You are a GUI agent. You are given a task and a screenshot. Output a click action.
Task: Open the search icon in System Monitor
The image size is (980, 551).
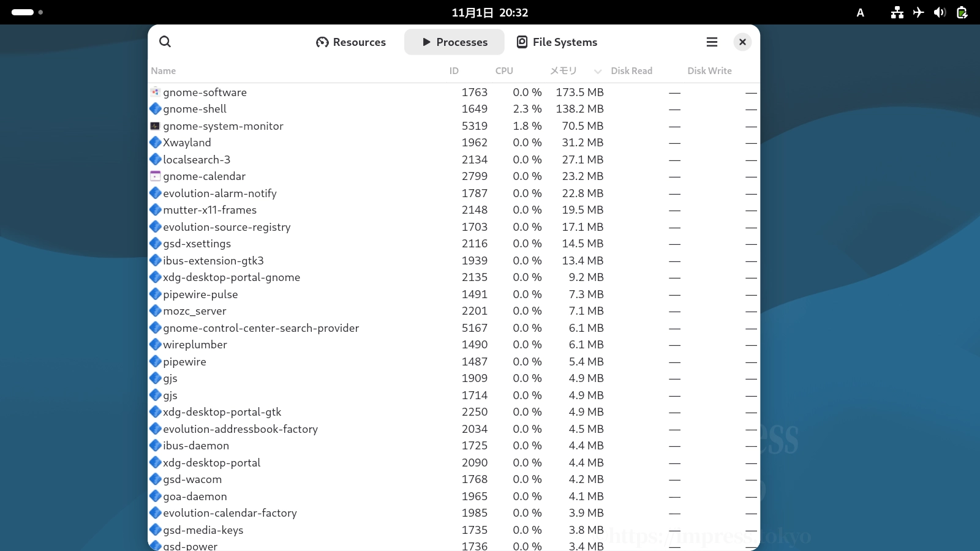(165, 42)
